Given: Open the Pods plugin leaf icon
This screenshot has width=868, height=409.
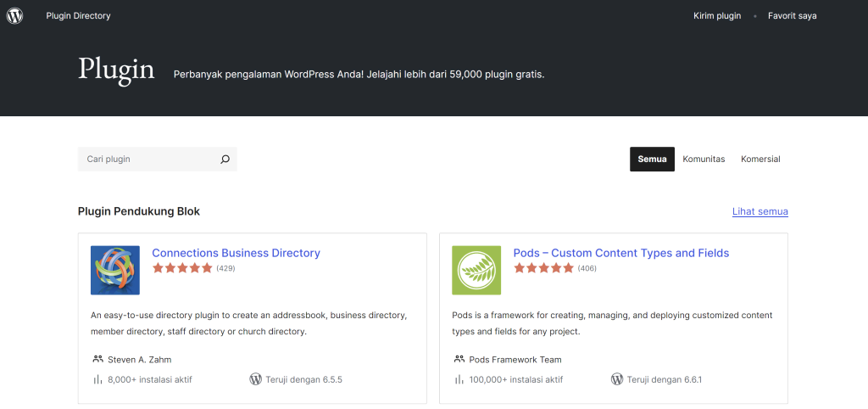Looking at the screenshot, I should (x=476, y=270).
